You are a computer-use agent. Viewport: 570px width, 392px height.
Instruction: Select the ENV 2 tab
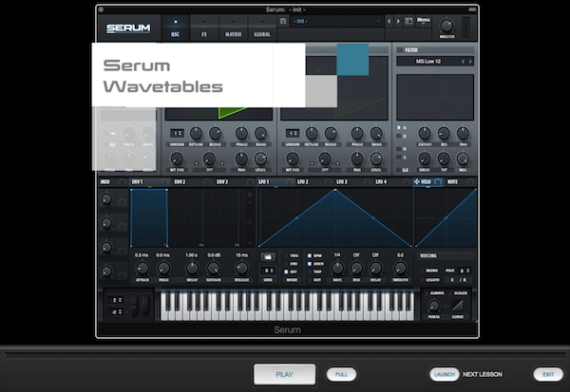[180, 181]
